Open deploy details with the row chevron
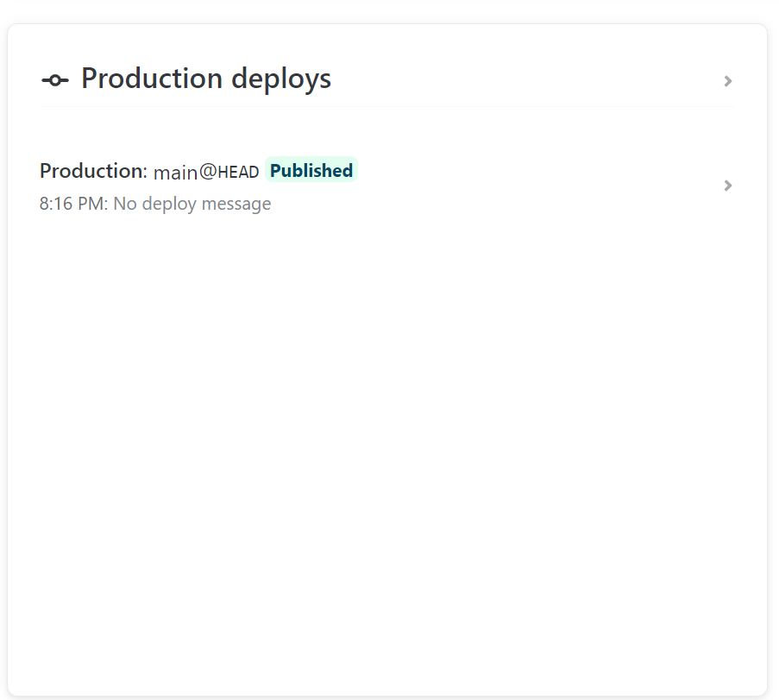 pos(728,186)
